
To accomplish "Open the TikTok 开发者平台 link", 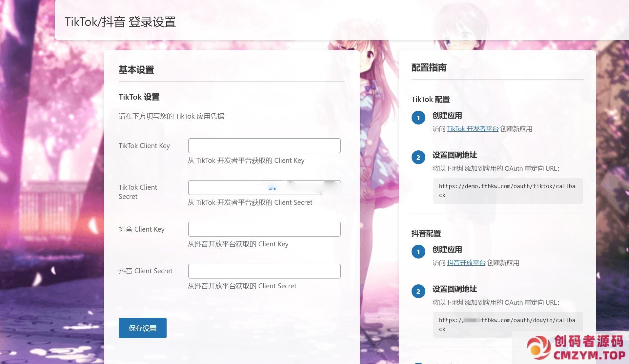I will pyautogui.click(x=473, y=129).
